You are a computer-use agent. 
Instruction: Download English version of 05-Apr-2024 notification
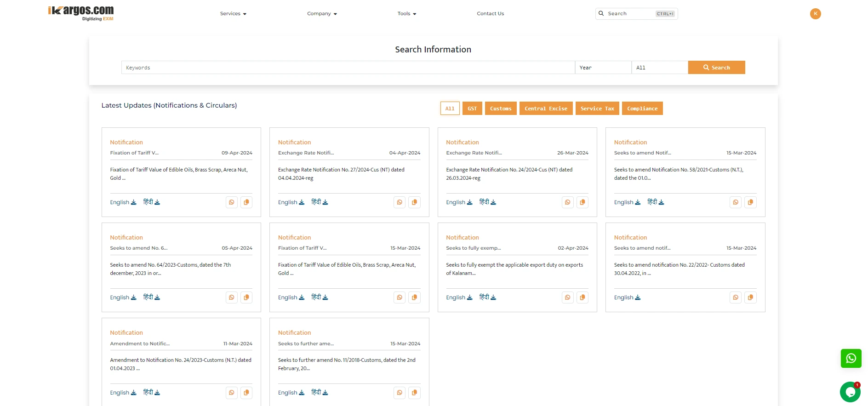[x=123, y=297]
